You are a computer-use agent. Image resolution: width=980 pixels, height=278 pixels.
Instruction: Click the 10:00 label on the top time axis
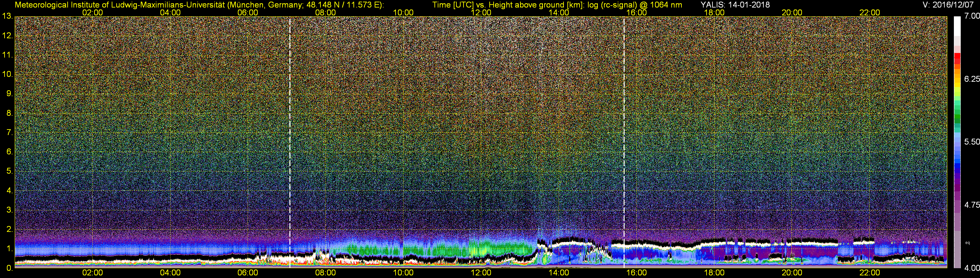tap(403, 12)
